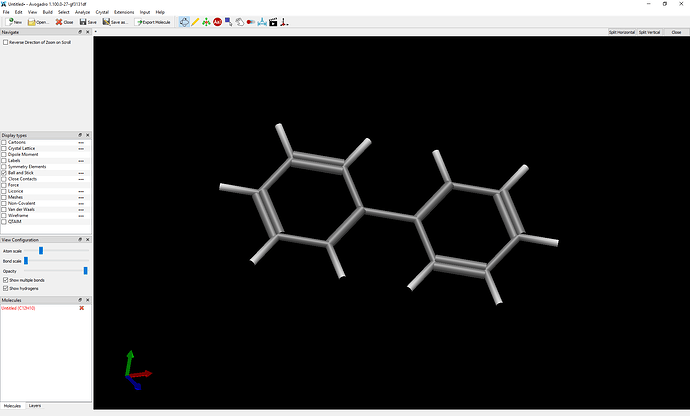690x416 pixels.
Task: Open the Extensions menu
Action: 124,12
